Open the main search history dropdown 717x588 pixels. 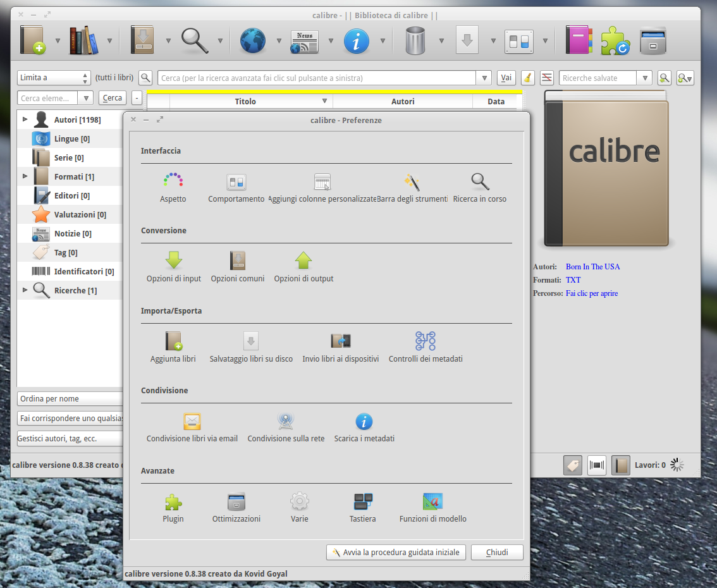tap(484, 78)
